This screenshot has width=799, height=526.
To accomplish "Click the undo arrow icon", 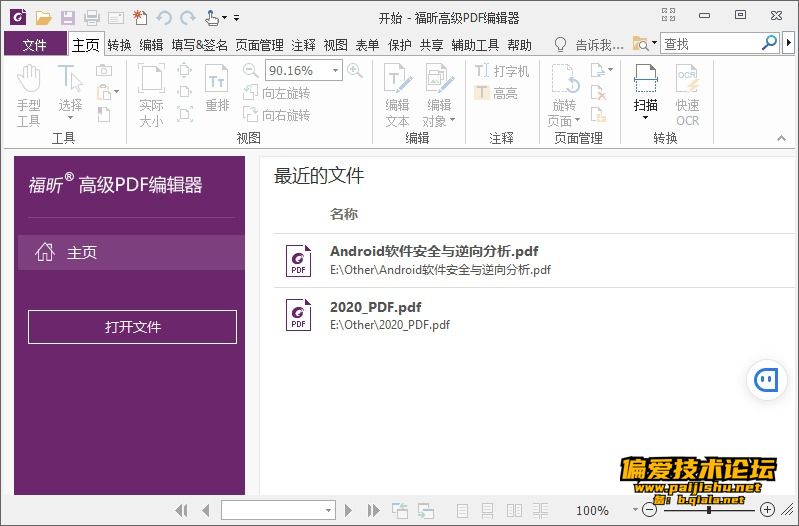I will 164,18.
